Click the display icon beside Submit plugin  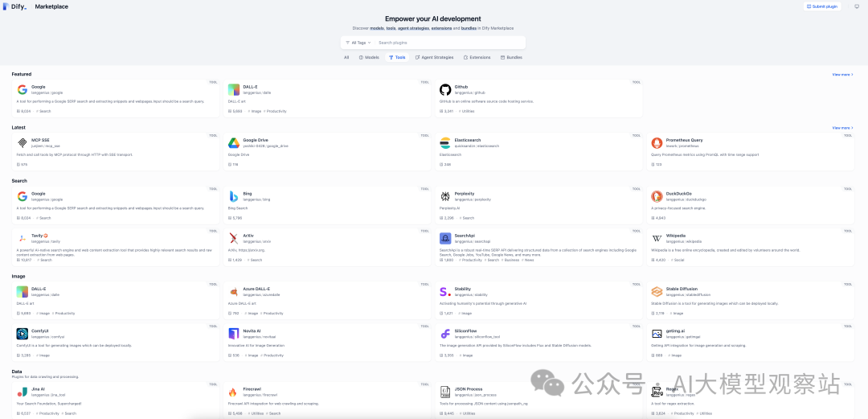857,6
